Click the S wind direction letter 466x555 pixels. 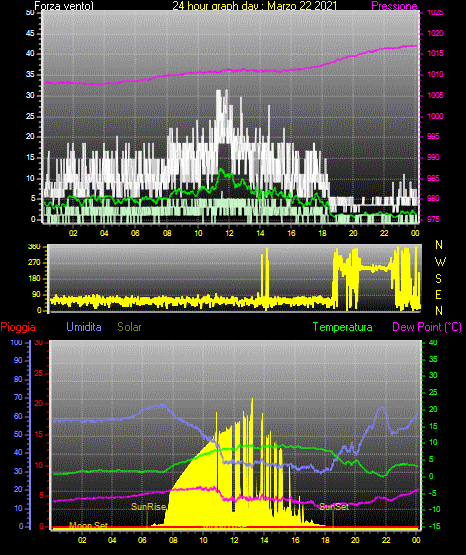tap(438, 279)
